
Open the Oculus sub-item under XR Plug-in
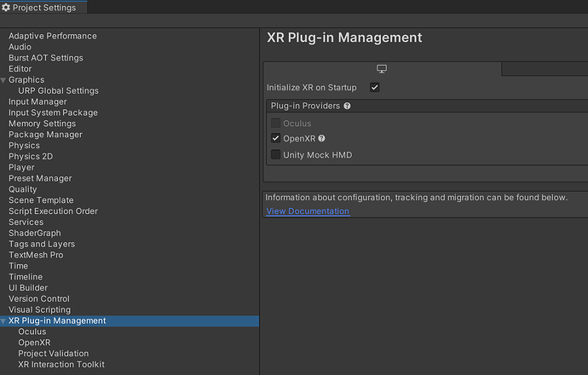pos(32,332)
